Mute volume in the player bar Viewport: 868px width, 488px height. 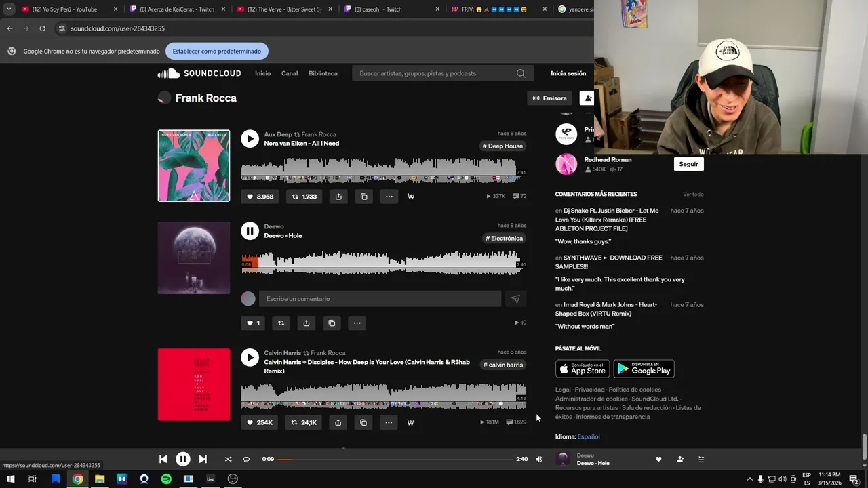coord(539,459)
